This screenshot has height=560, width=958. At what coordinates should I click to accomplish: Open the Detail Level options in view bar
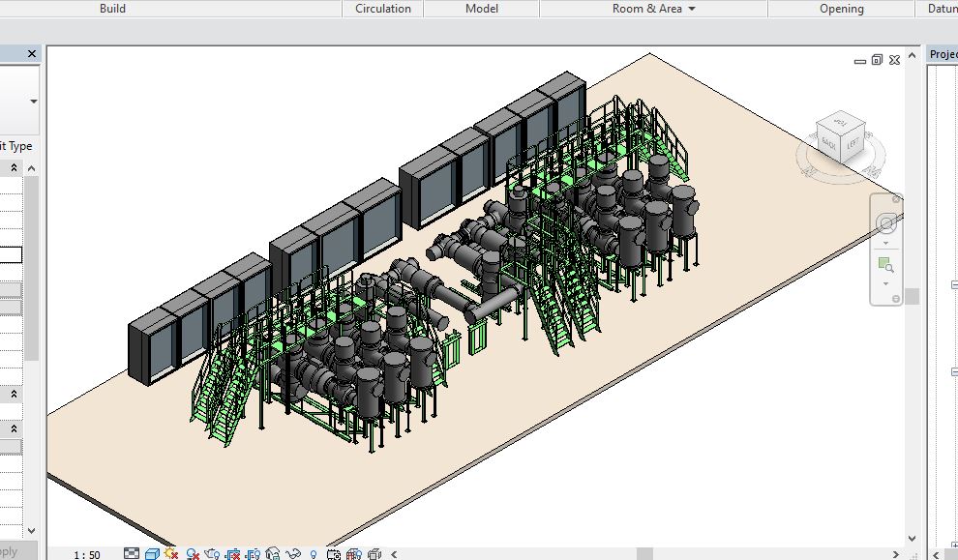(x=132, y=554)
